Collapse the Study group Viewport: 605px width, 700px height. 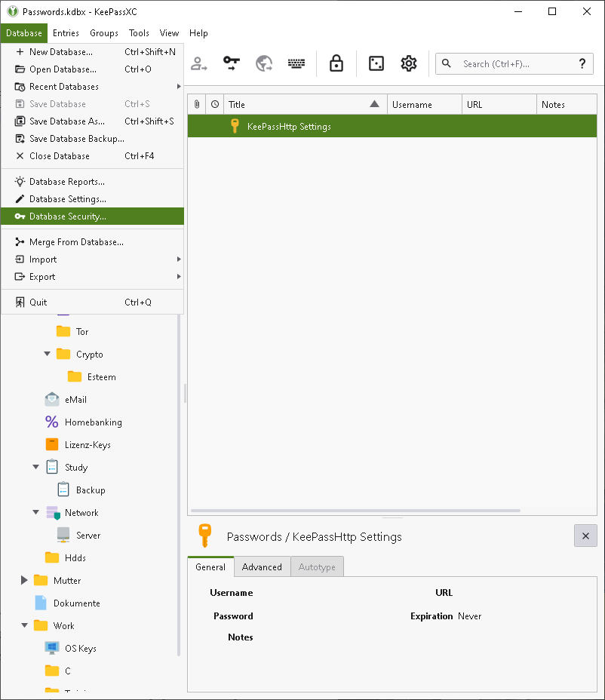pyautogui.click(x=35, y=467)
